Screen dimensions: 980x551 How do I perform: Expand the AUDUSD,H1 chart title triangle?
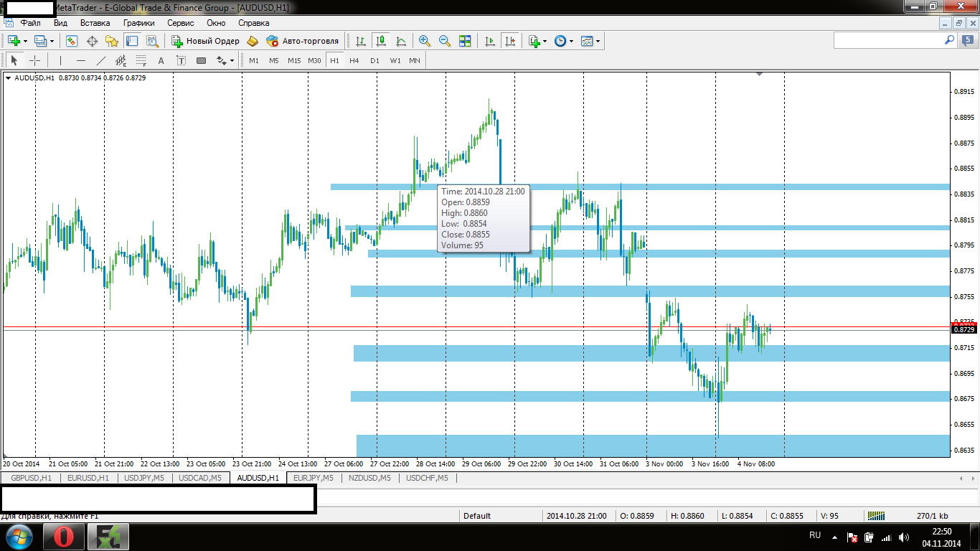9,77
